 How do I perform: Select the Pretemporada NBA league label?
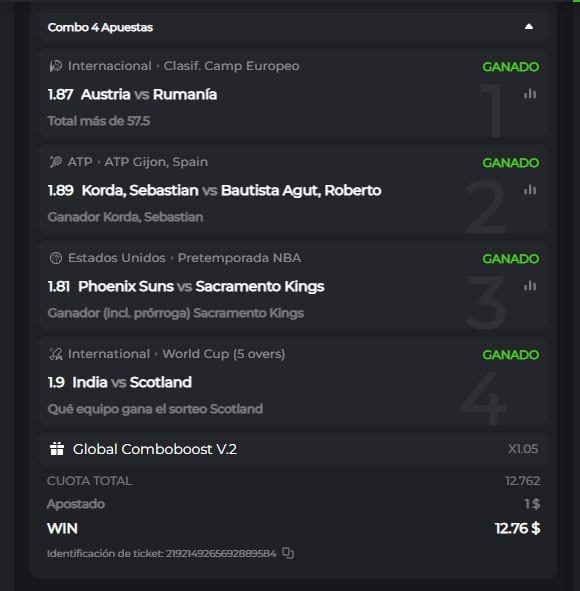point(239,258)
